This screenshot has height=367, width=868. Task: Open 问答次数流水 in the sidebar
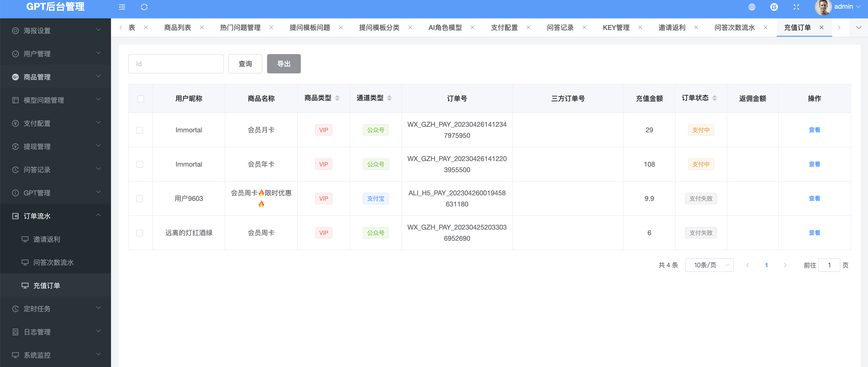[53, 262]
